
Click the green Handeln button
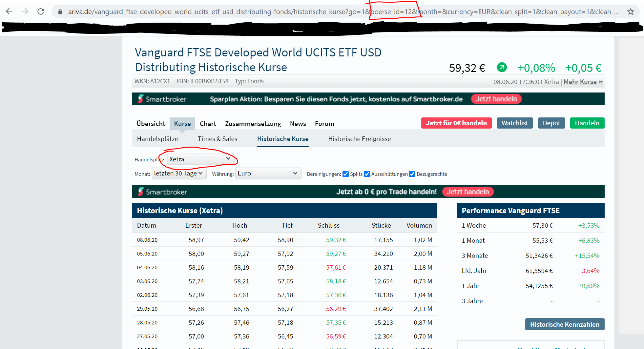[587, 123]
